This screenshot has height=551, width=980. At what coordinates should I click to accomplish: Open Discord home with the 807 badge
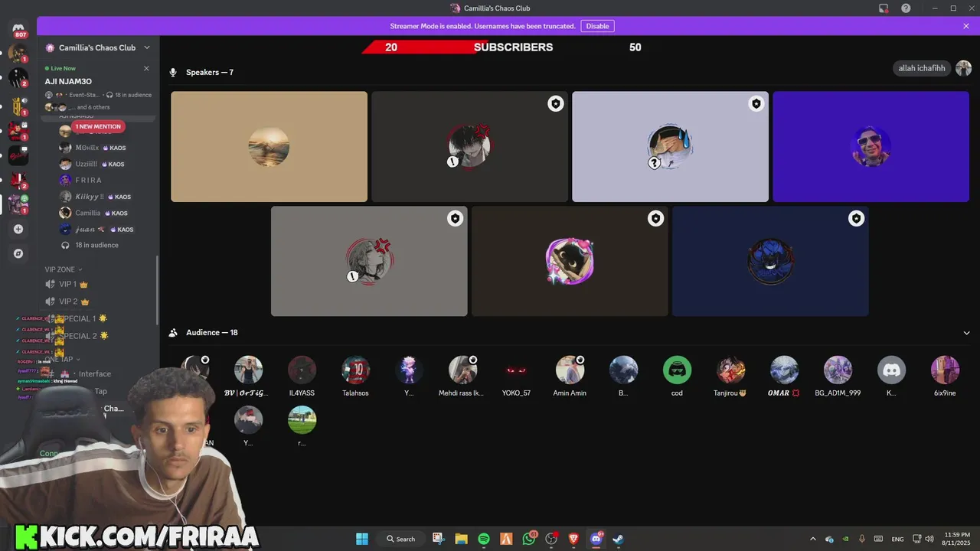(x=18, y=29)
